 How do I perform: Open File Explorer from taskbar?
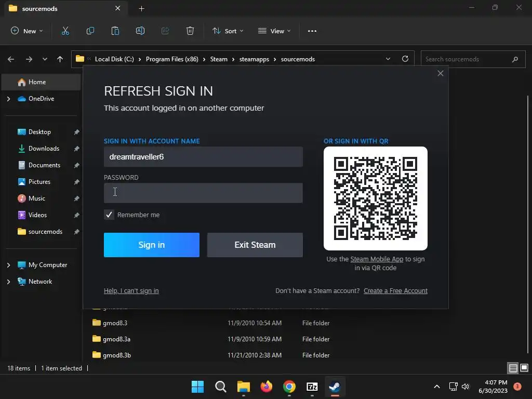244,387
